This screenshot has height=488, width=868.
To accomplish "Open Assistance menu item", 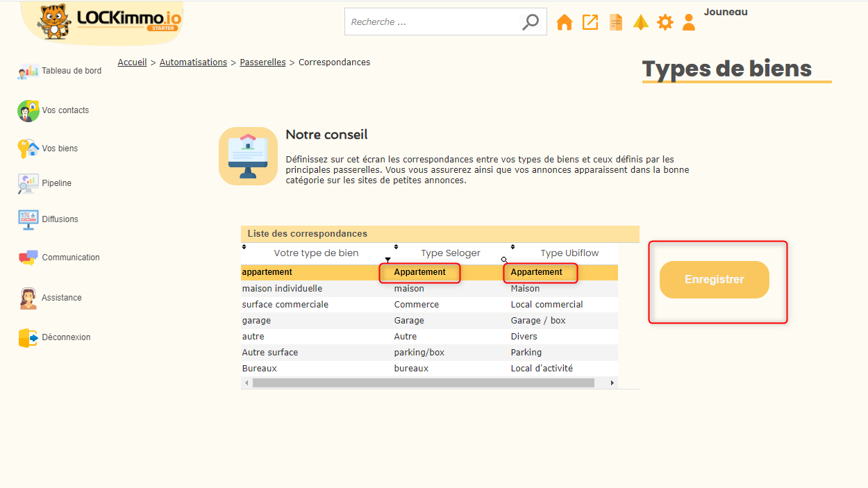I will coord(62,298).
